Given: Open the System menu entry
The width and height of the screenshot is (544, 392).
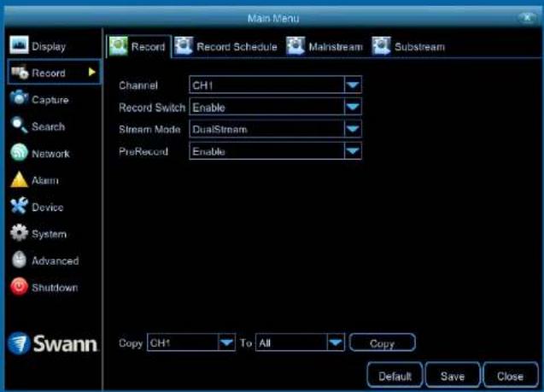Looking at the screenshot, I should pyautogui.click(x=49, y=234).
